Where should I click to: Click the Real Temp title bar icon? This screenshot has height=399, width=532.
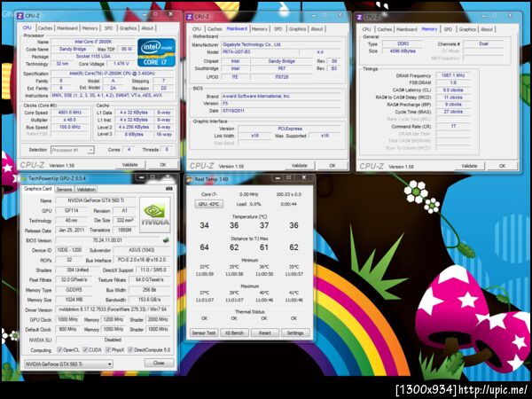coord(190,179)
